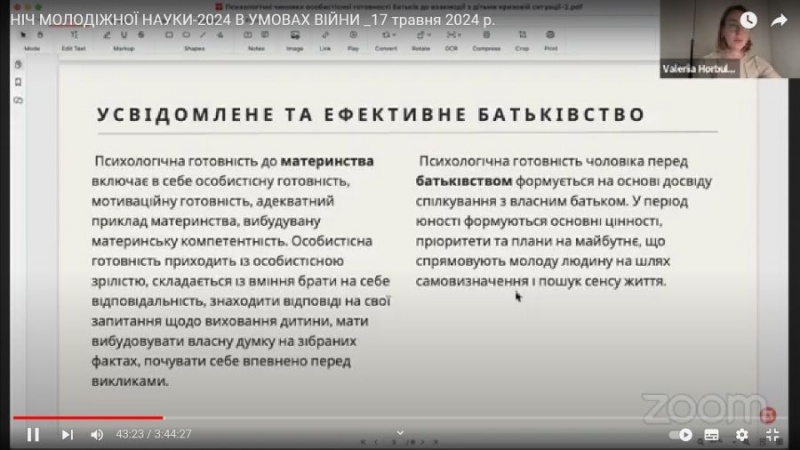Select the Edit Text tool in PDF toolbar

[73, 38]
